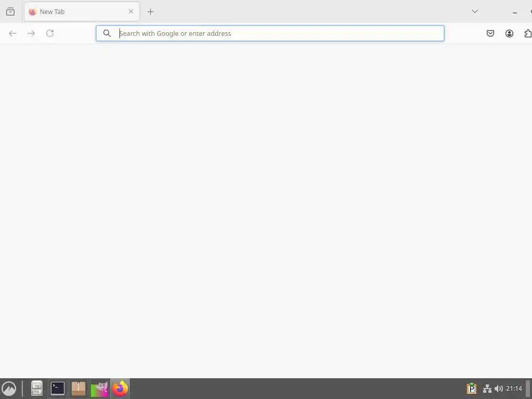Image resolution: width=532 pixels, height=399 pixels.
Task: Open the Extensions puzzle icon
Action: 528,33
